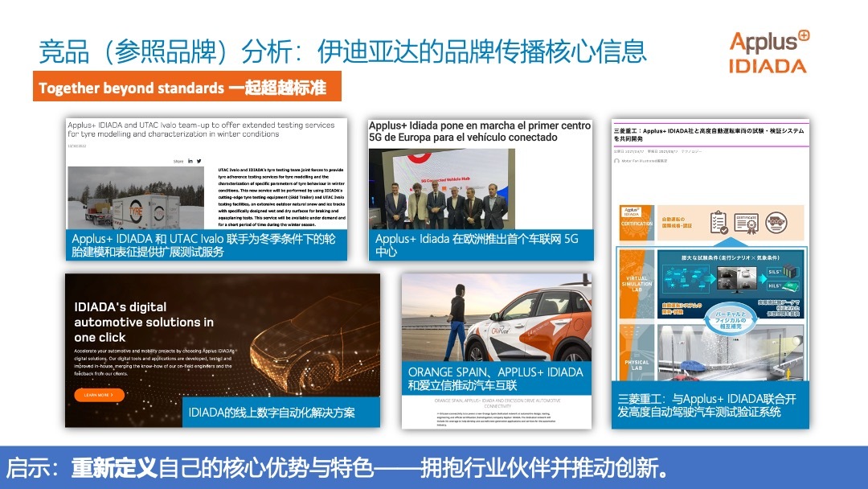Image resolution: width=868 pixels, height=489 pixels.
Task: Click Spanish headline about primer centro 5G
Action: point(480,131)
